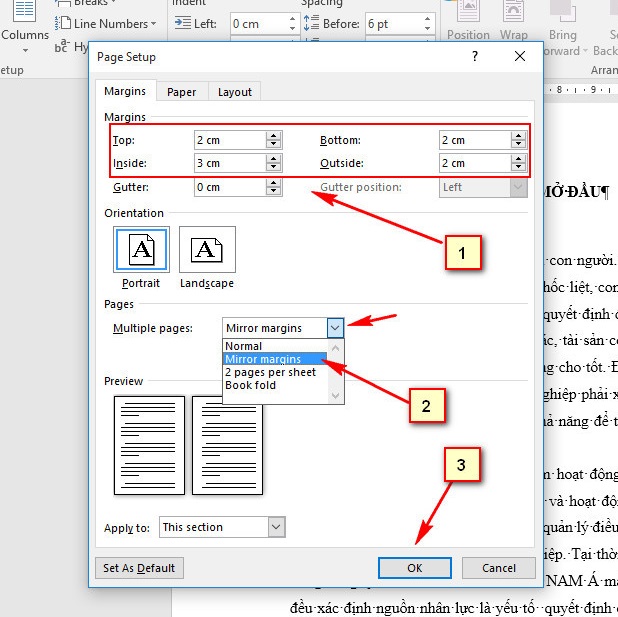Select the Landscape orientation icon
Image resolution: width=618 pixels, height=617 pixels.
point(207,249)
